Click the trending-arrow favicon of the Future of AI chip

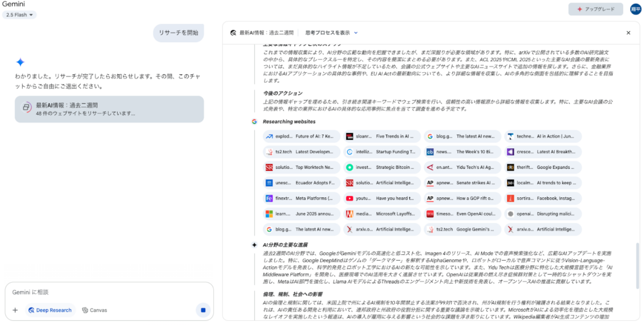point(269,136)
